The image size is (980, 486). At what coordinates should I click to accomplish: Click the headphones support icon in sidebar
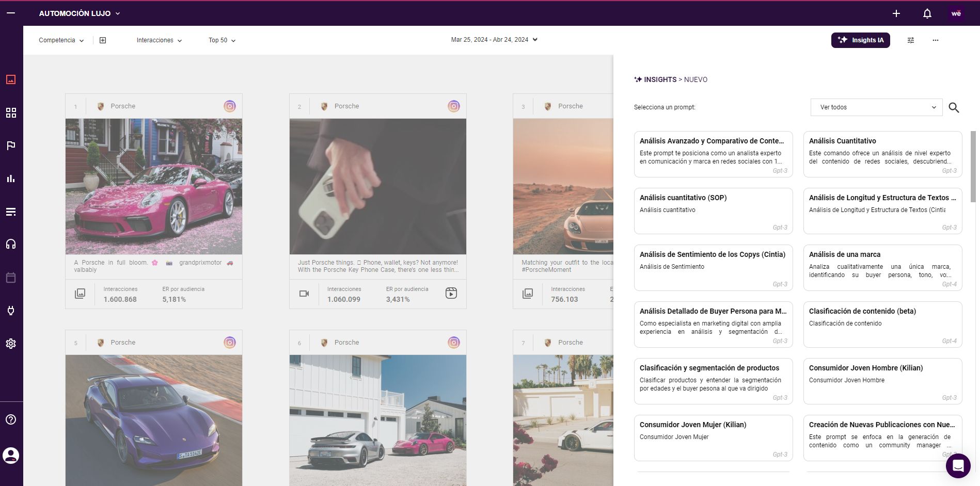pyautogui.click(x=11, y=244)
